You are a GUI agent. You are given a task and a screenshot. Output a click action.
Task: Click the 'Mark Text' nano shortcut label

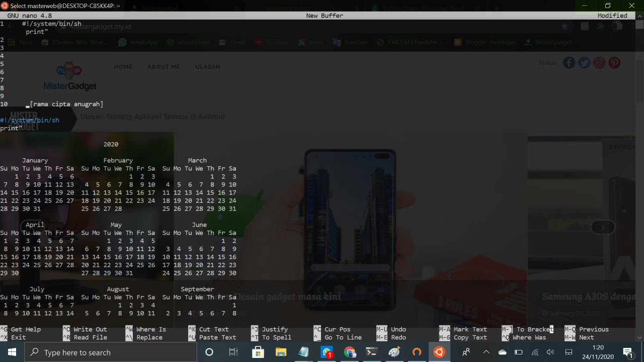[470, 329]
